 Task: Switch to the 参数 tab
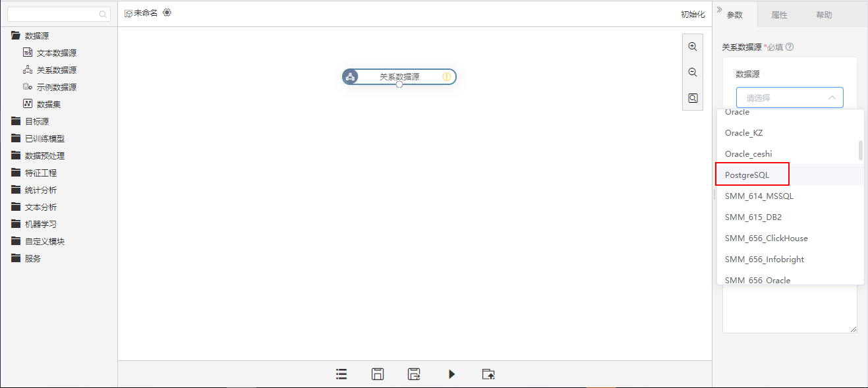coord(735,14)
